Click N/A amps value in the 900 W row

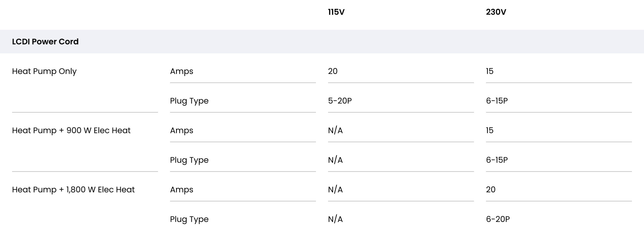coord(335,130)
